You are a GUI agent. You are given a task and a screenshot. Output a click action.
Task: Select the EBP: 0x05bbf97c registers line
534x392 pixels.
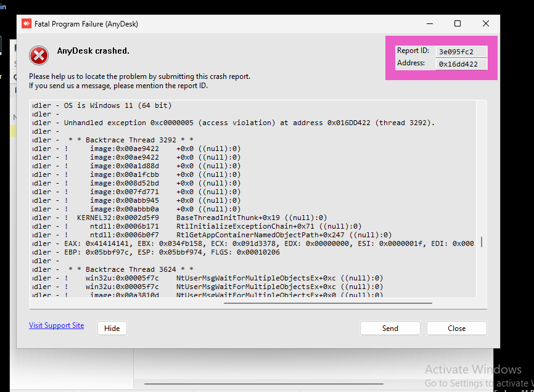tap(156, 253)
